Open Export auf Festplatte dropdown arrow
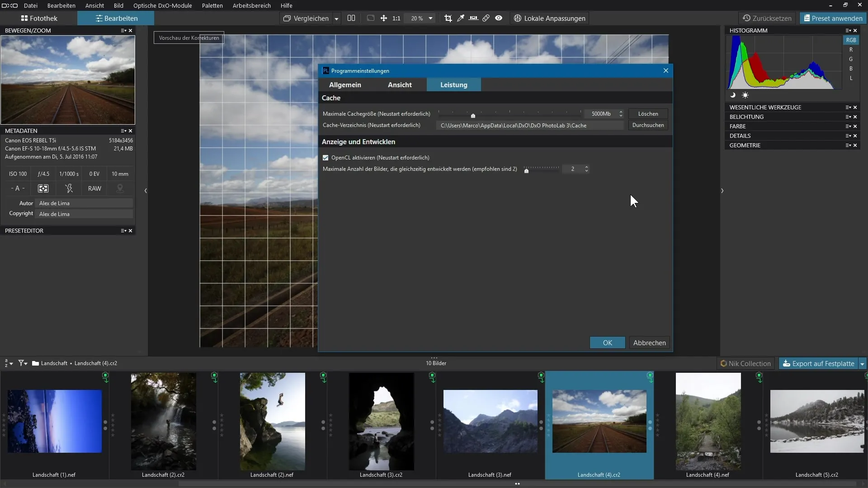This screenshot has width=868, height=488. point(862,364)
